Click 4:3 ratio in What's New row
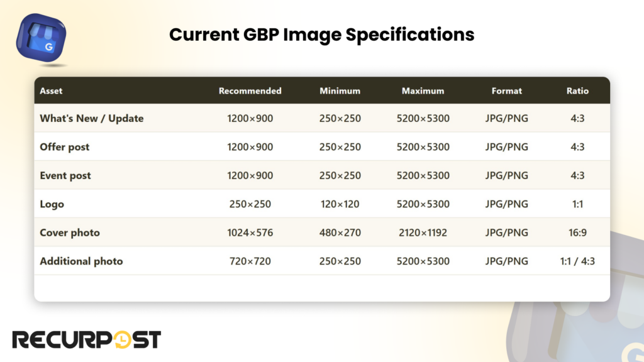644x362 pixels. tap(577, 118)
